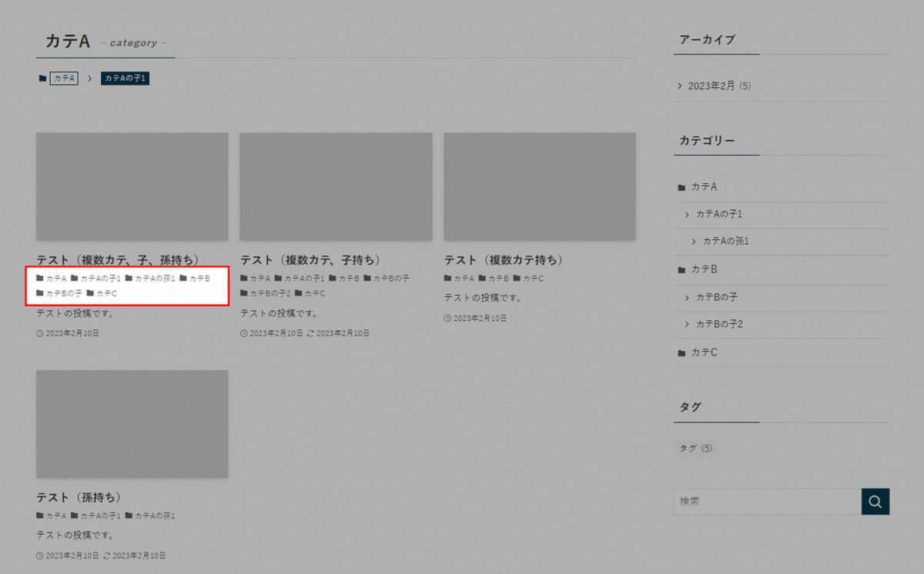Click カテA folder icon under テスト（複数カテ、子、孫持ち）
Screen dimensions: 924x574
[x=40, y=279]
